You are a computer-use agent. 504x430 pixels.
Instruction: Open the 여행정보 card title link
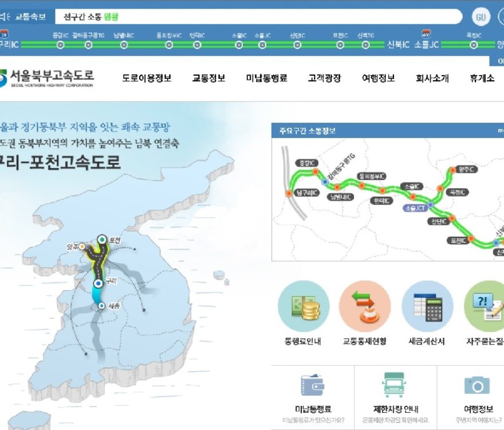coord(479,409)
